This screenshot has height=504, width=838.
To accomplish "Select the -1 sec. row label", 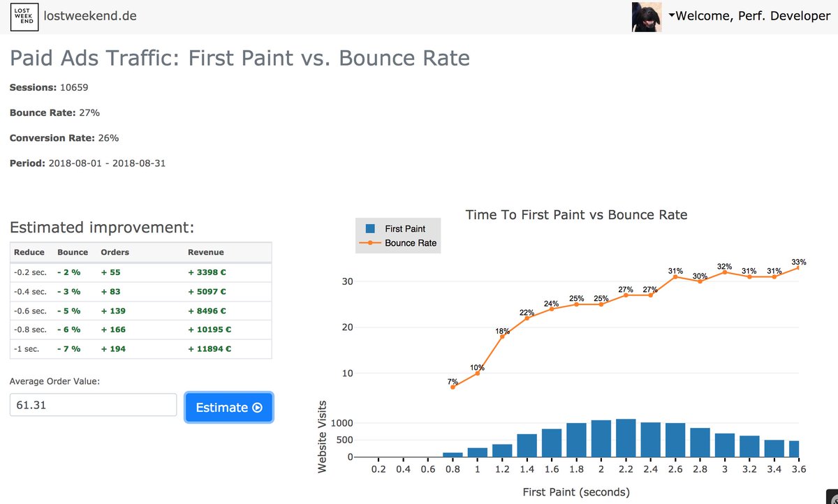I will tap(27, 348).
